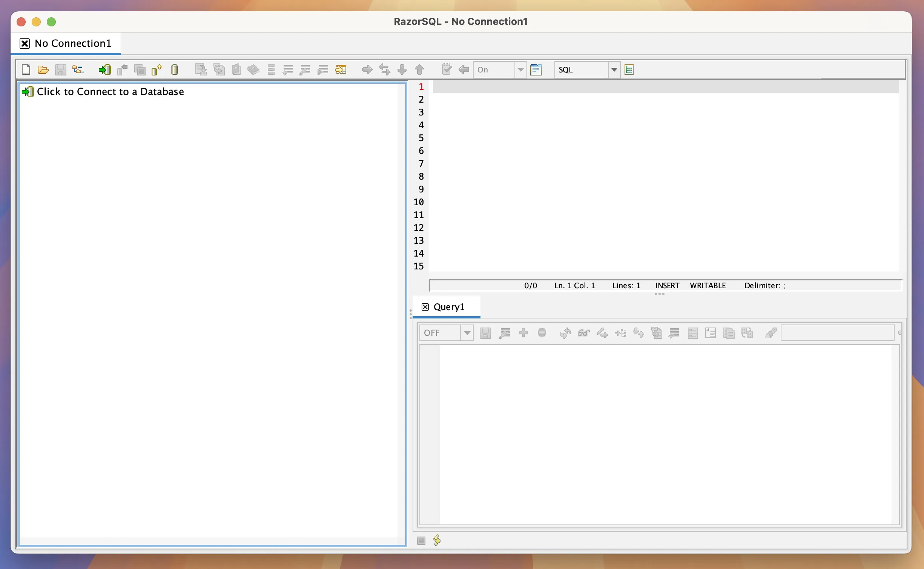Click the gray left-right swap arrows icon
This screenshot has width=924, height=569.
click(384, 69)
